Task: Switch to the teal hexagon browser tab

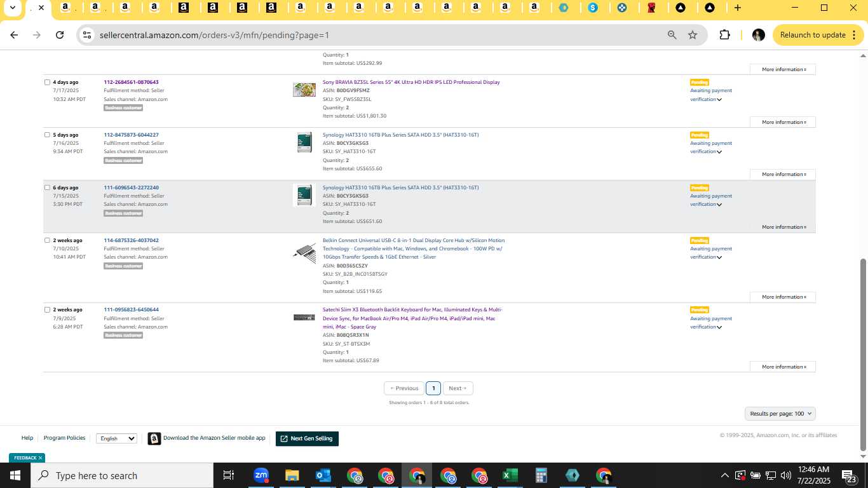Action: (x=564, y=8)
